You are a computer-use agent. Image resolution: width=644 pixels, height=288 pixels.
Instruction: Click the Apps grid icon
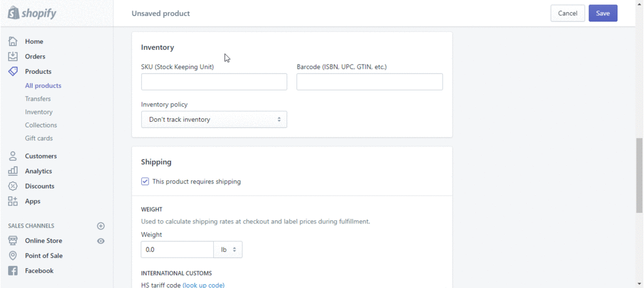(x=13, y=201)
